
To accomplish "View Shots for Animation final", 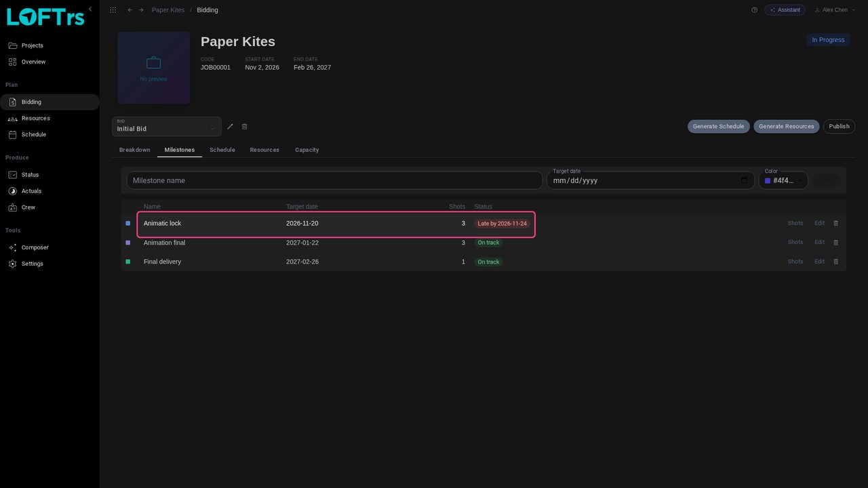I will [x=795, y=243].
